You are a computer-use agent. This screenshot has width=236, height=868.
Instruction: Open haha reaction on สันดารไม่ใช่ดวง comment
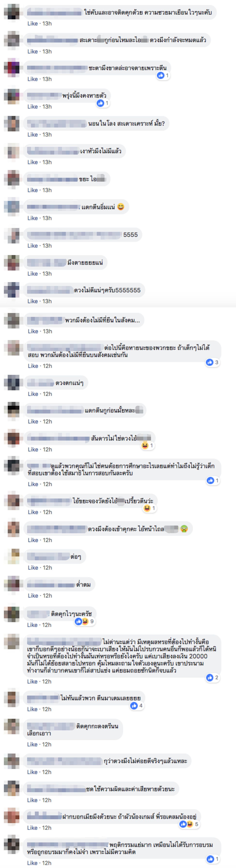click(145, 446)
